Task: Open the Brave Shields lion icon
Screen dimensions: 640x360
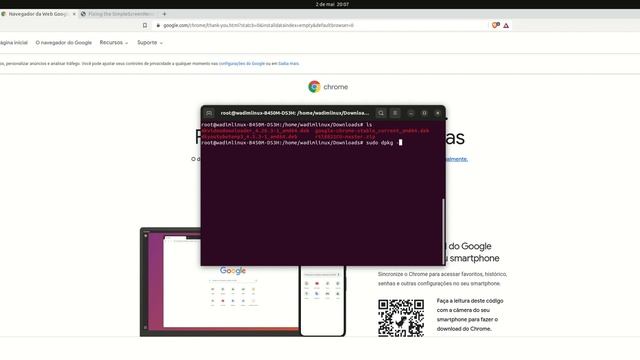Action: pos(496,25)
